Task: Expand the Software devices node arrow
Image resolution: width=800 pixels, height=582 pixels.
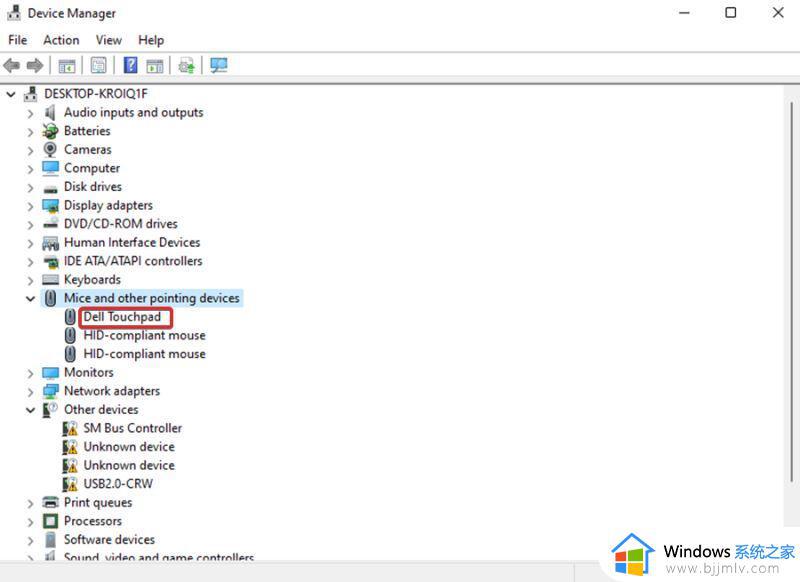Action: pyautogui.click(x=30, y=540)
